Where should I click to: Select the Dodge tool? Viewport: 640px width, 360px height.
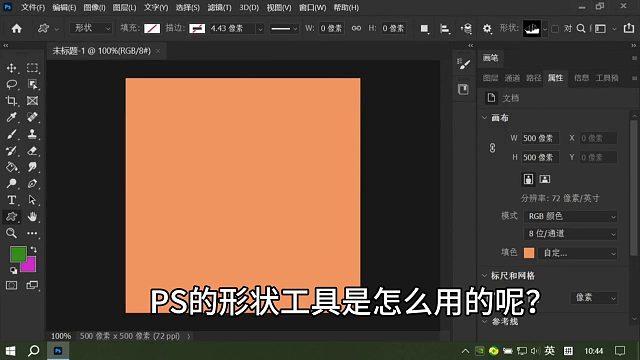11,183
